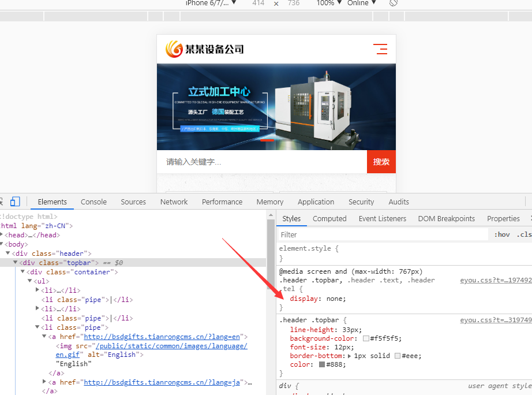Open the Event Listeners pane
Viewport: 532px width, 395px height.
383,218
